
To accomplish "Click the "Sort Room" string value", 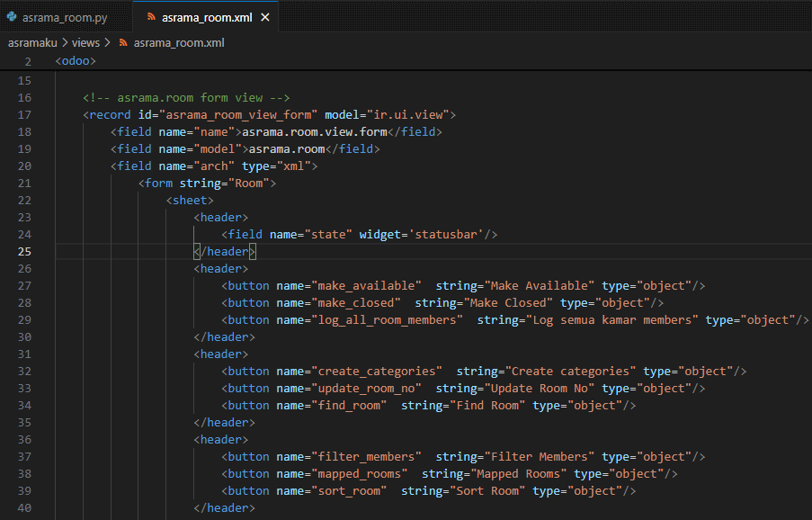I will click(x=487, y=491).
